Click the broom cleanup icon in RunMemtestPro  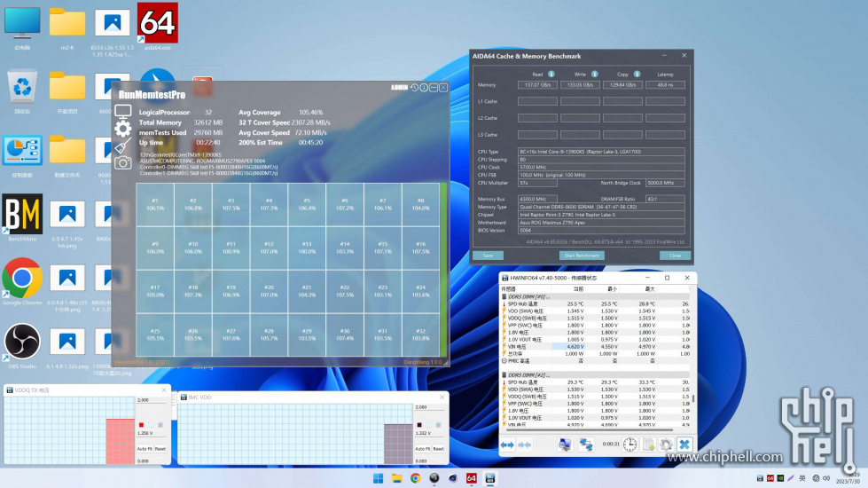click(x=123, y=146)
